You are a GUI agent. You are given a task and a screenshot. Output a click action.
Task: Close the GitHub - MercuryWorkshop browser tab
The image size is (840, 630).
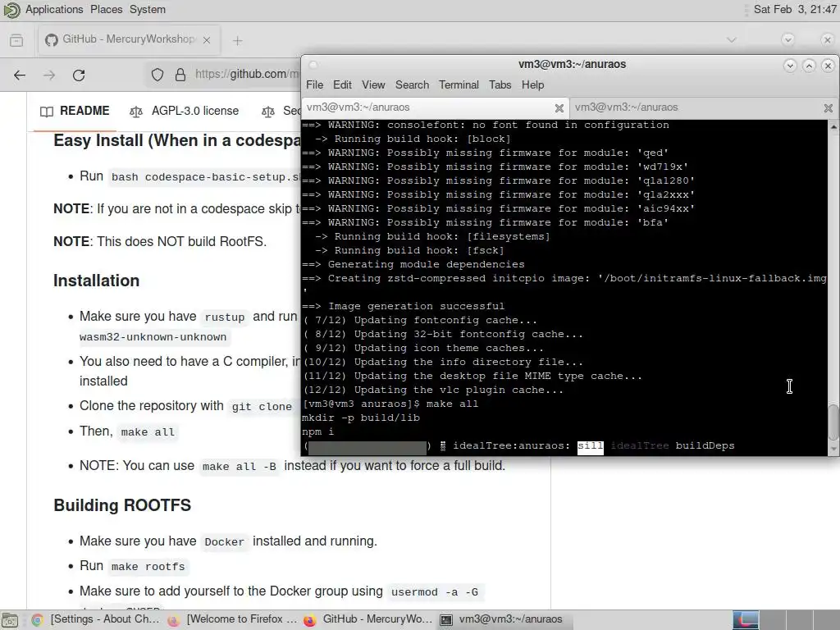pyautogui.click(x=207, y=40)
